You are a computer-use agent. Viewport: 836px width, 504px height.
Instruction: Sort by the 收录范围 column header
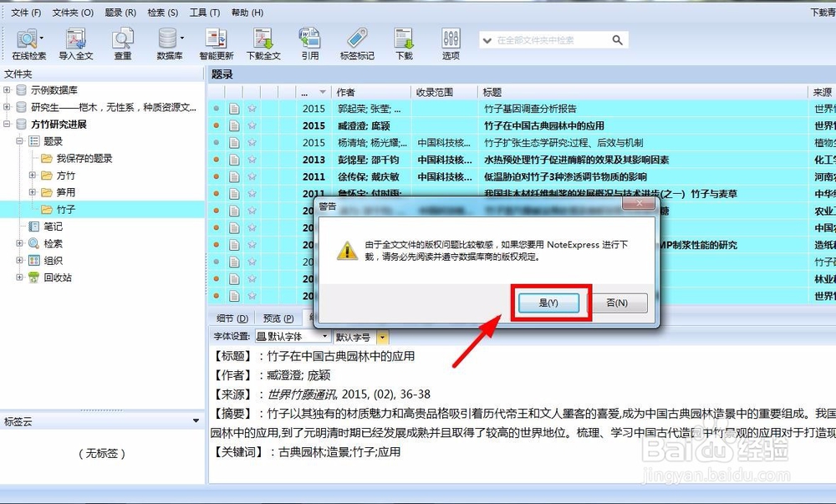point(444,92)
